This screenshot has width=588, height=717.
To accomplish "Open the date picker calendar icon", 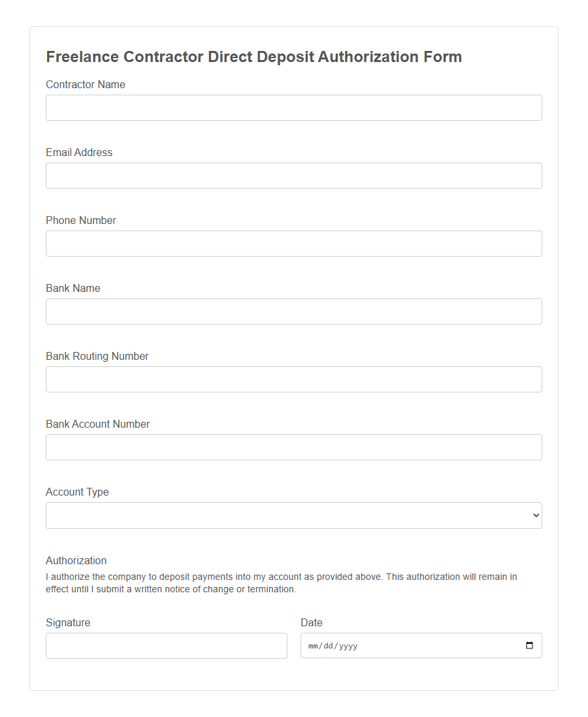I will pos(529,645).
